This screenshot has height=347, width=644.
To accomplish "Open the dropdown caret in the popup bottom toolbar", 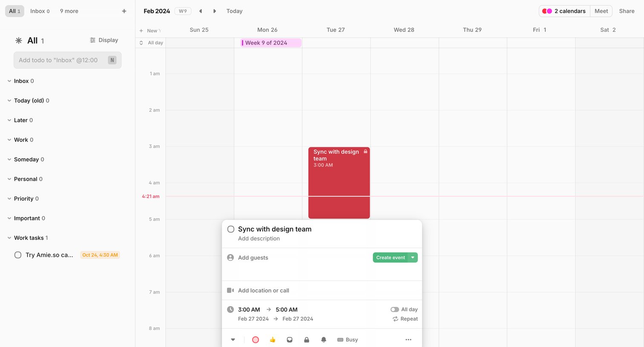I will point(233,340).
